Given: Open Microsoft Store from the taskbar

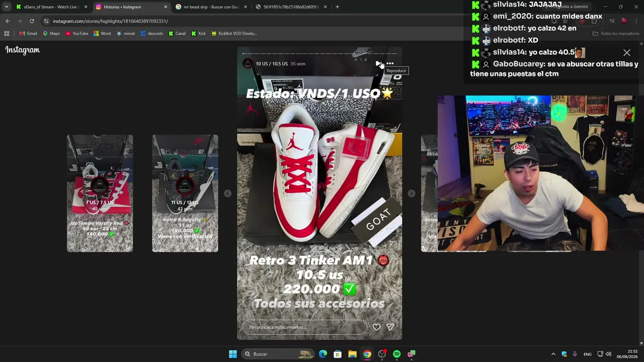Looking at the screenshot, I should pyautogui.click(x=338, y=354).
